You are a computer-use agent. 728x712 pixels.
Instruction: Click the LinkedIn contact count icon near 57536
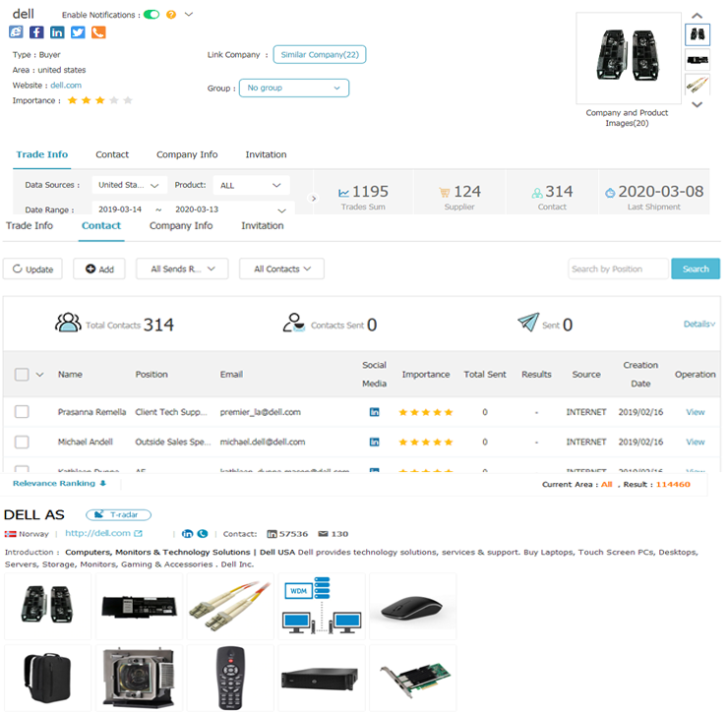273,534
